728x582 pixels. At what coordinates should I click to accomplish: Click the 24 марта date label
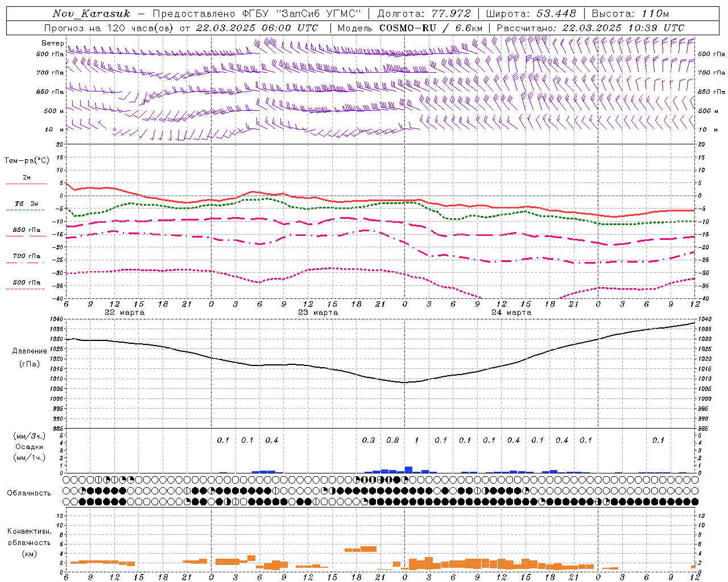511,313
